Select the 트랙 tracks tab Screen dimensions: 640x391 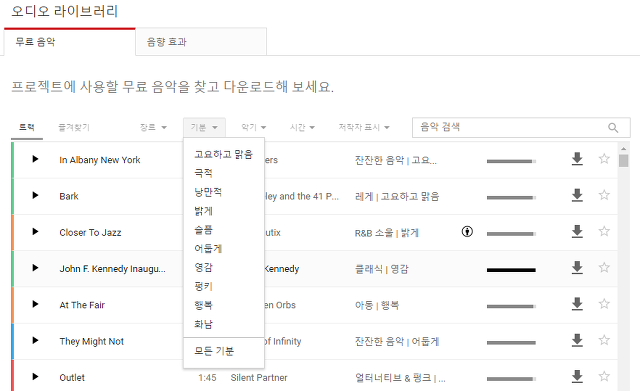pyautogui.click(x=27, y=127)
